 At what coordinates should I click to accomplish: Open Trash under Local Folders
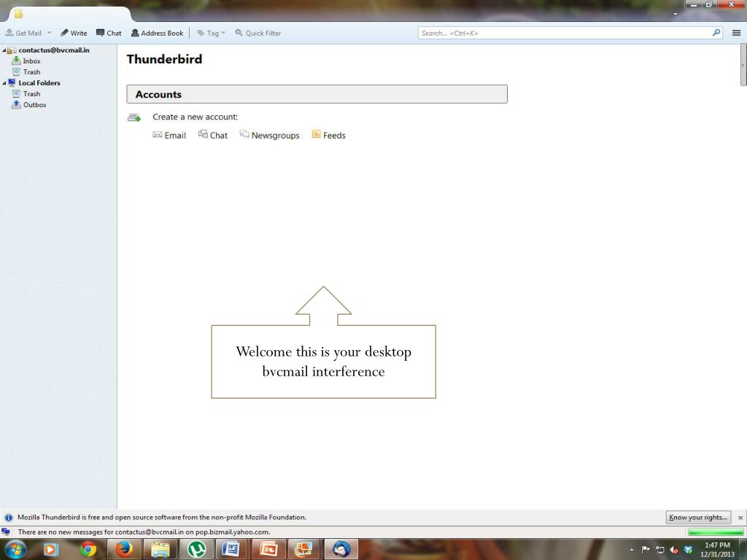(31, 94)
